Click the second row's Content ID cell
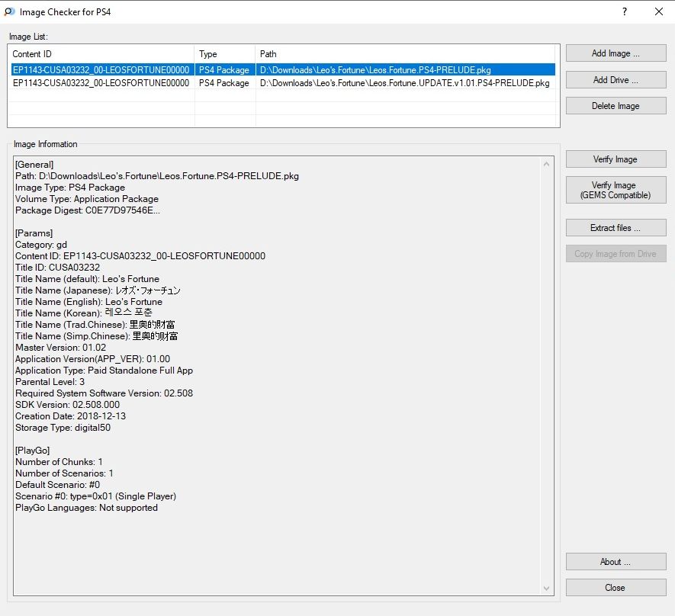 click(x=101, y=83)
